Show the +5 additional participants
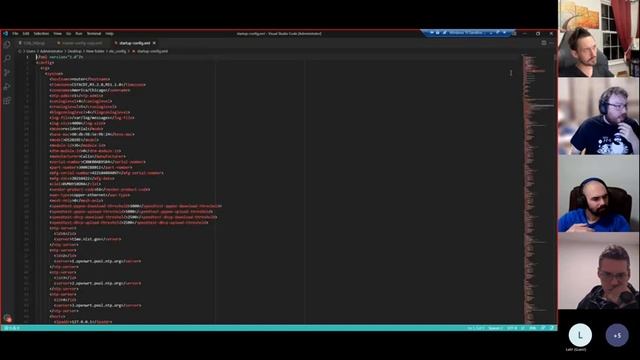640x360 pixels. click(617, 335)
